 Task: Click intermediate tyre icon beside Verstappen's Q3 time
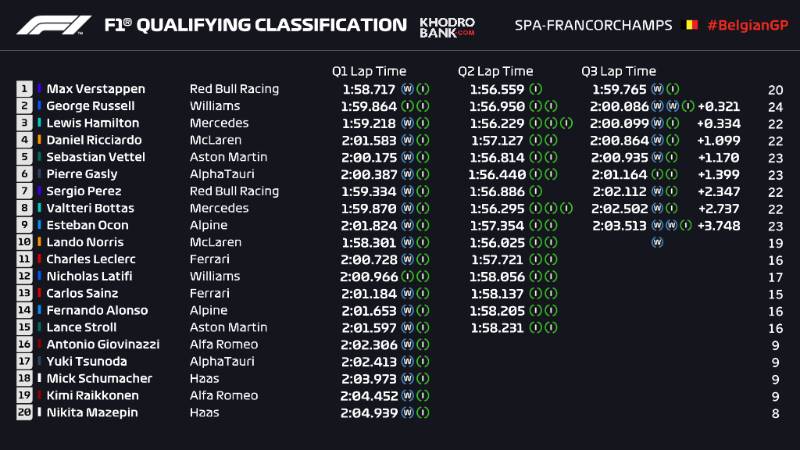672,89
